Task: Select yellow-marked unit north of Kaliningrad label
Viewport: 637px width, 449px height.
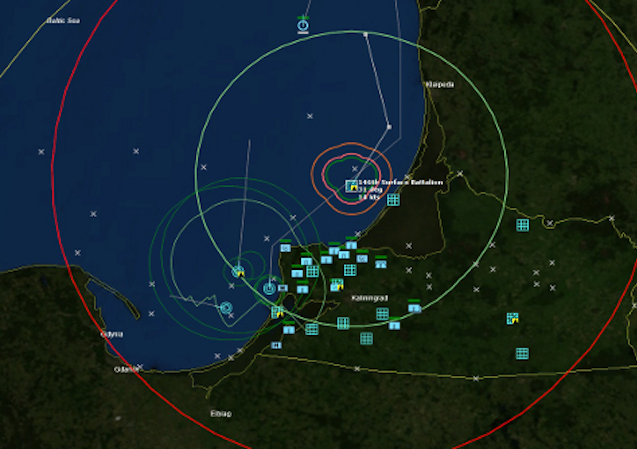Action: (x=337, y=284)
